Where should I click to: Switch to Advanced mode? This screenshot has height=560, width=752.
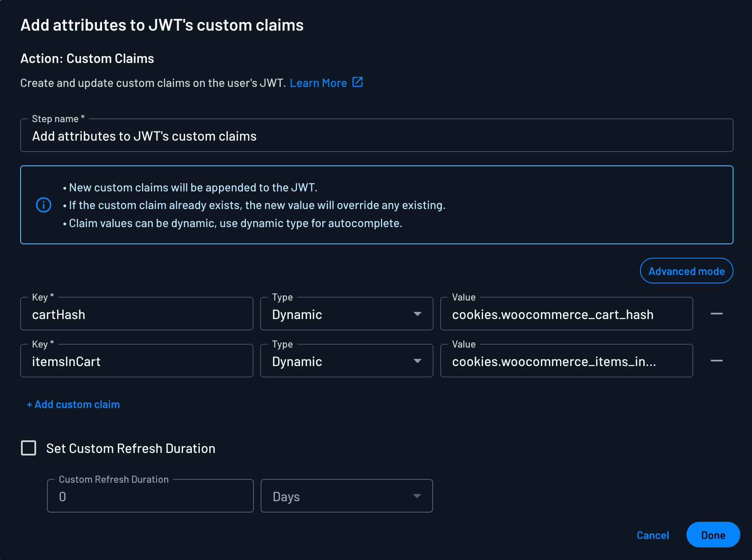pyautogui.click(x=686, y=271)
